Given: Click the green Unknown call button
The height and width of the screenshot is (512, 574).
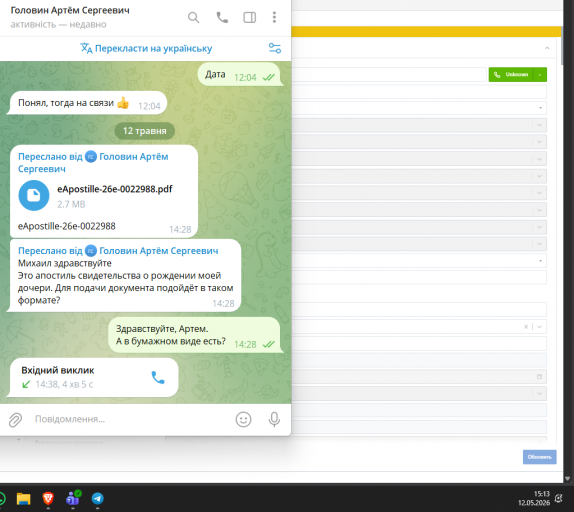Looking at the screenshot, I should [511, 75].
